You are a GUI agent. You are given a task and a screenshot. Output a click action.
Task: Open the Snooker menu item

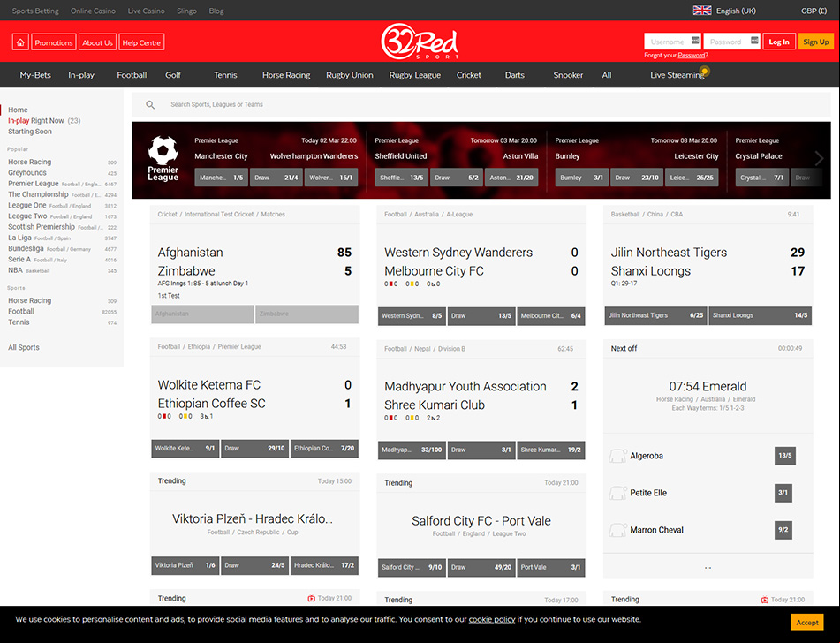[x=568, y=75]
